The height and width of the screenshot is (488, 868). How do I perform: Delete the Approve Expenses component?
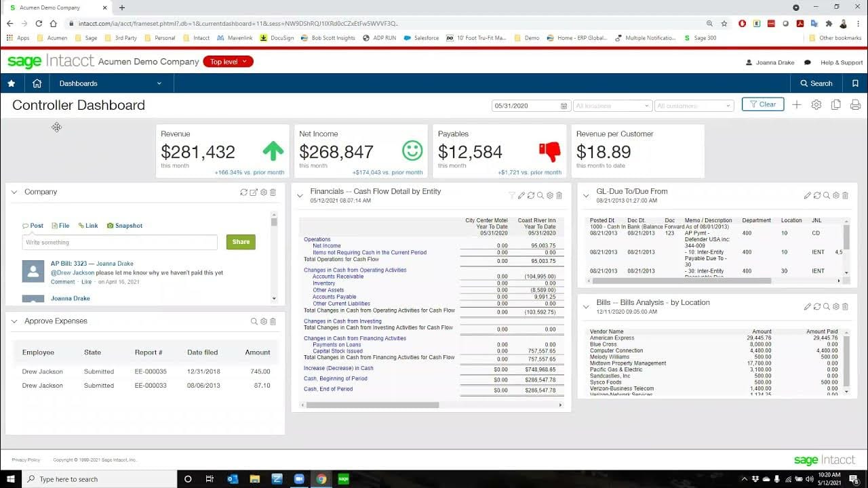click(x=273, y=321)
